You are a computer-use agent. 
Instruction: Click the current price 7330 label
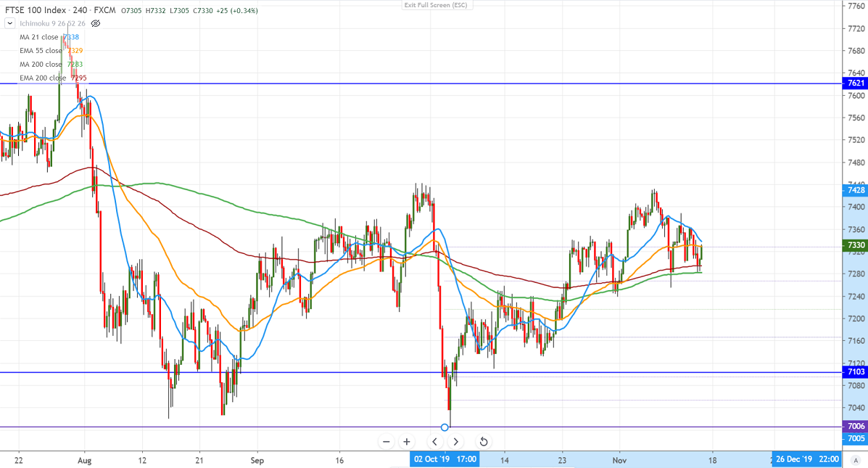point(855,245)
